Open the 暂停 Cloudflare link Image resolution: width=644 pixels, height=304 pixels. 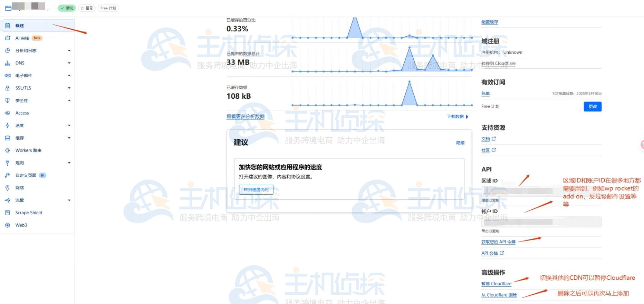[496, 284]
